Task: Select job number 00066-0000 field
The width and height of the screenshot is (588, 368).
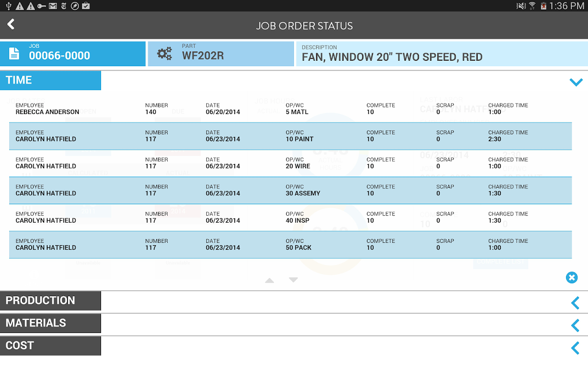Action: click(73, 54)
